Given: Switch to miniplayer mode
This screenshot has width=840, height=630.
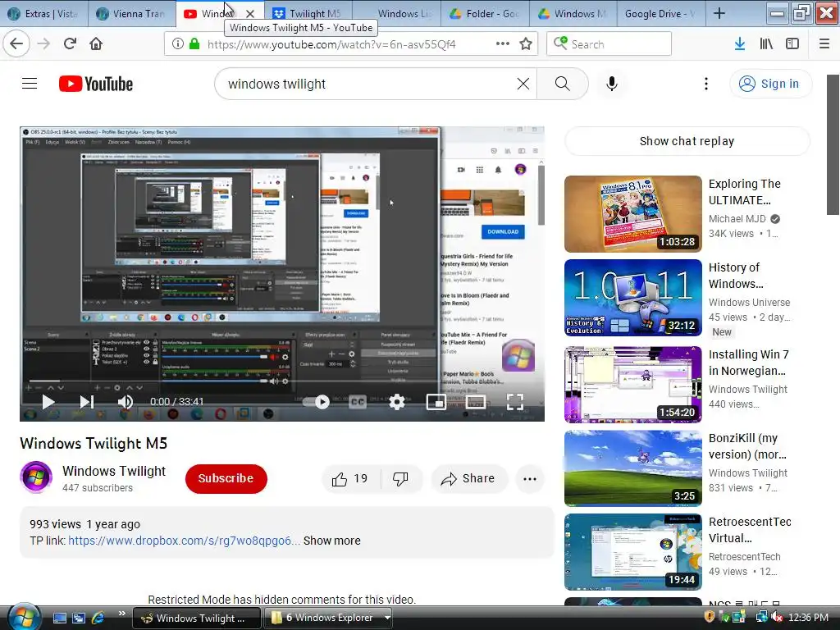Looking at the screenshot, I should (436, 402).
